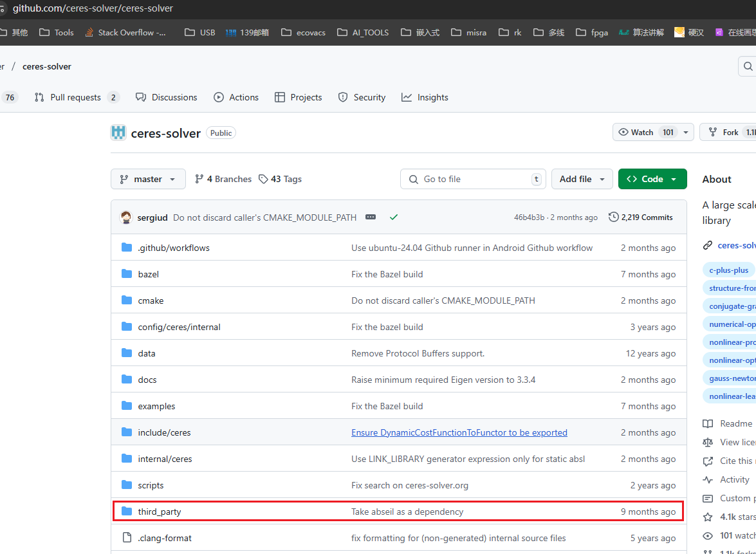Screen dimensions: 756x554
Task: Click file icon beside .clang-format
Action: (x=127, y=538)
